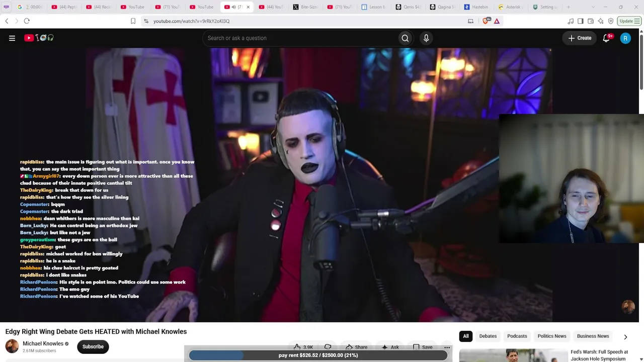Select the Podcasts filter chip
Image resolution: width=644 pixels, height=362 pixels.
coord(517,336)
